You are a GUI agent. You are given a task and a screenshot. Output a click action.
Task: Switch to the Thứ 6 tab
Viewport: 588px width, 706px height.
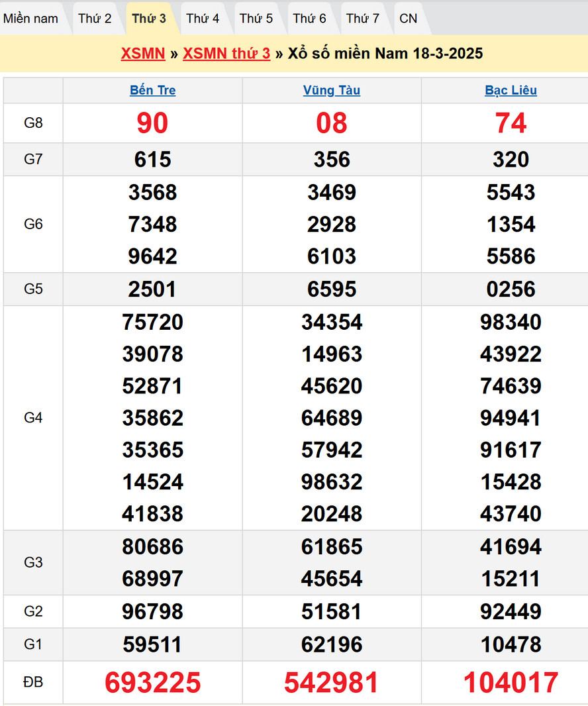point(310,19)
